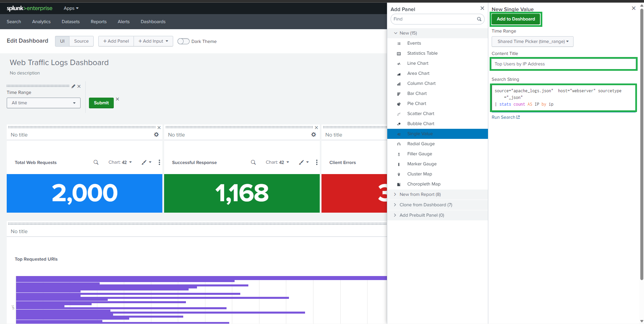Open settings gear for Successful Response panel
This screenshot has width=644, height=324.
(314, 134)
